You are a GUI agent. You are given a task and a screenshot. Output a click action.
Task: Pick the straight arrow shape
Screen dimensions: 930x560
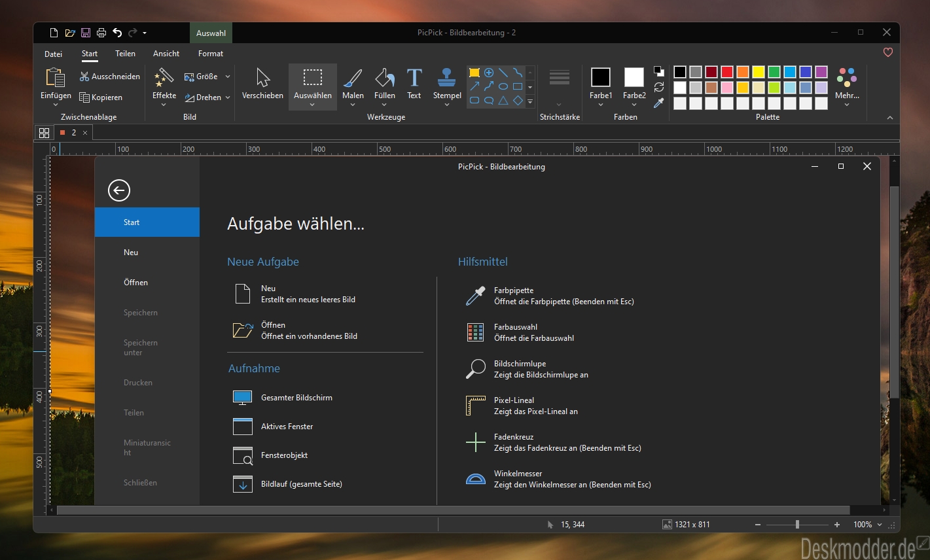[474, 86]
